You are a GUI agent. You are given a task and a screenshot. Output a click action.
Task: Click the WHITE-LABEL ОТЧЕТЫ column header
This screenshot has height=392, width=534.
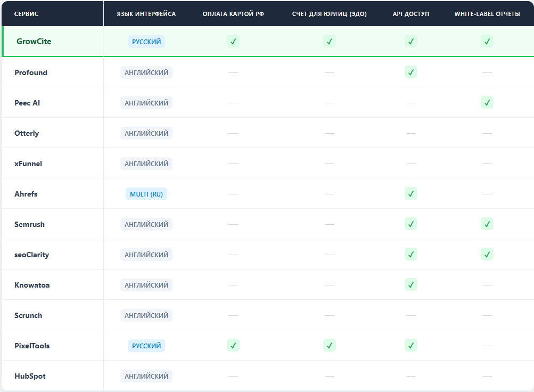[487, 14]
